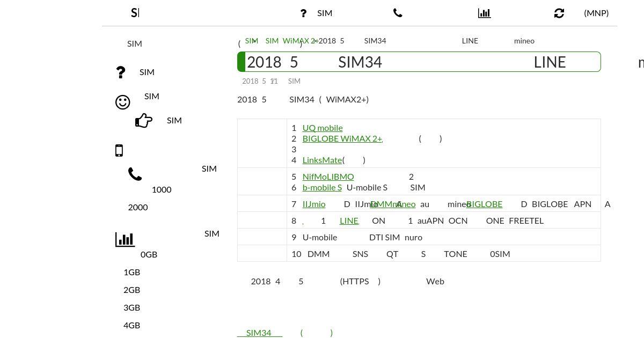
Task: Click the 'U-mobile DTI SIM nuro' row text
Action: click(x=362, y=237)
